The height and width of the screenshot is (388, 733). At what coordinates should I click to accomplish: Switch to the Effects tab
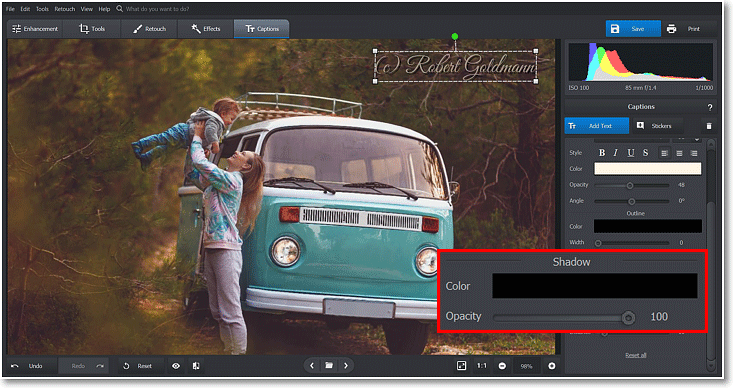tap(206, 29)
